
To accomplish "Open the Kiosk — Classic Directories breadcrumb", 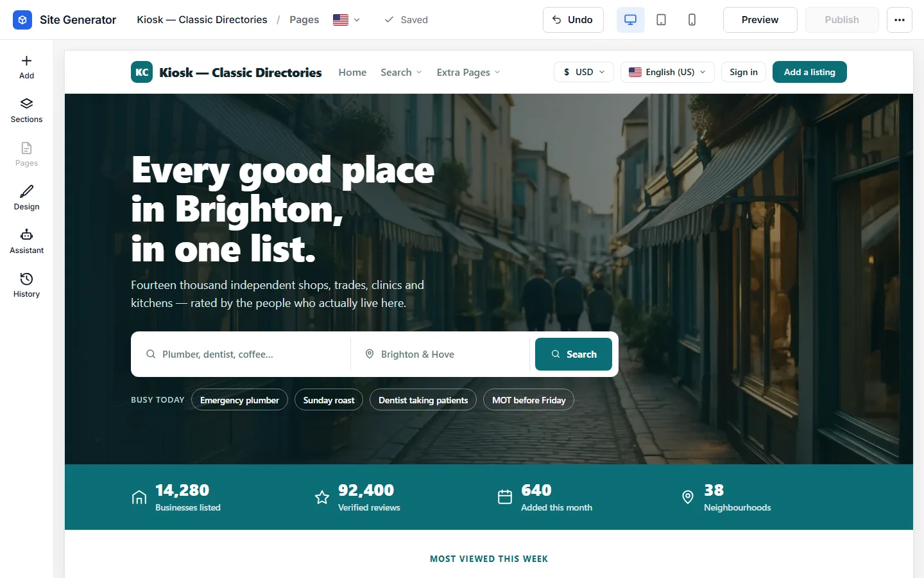I will coord(202,20).
